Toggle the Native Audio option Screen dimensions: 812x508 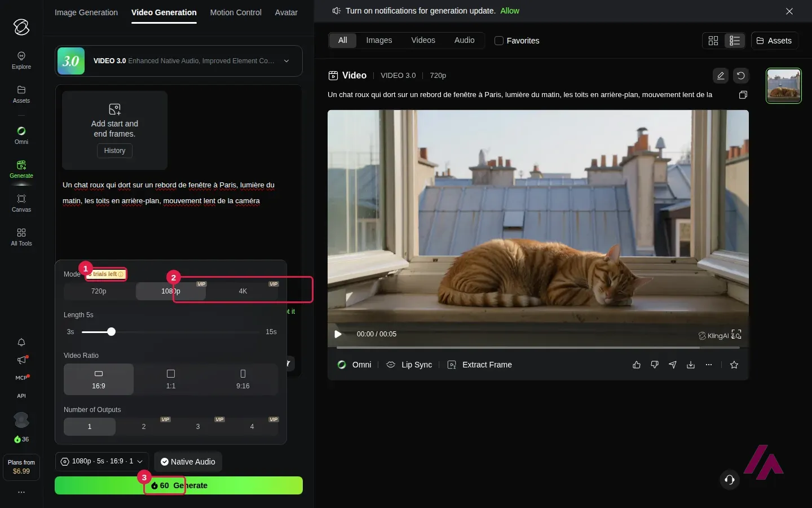point(188,462)
